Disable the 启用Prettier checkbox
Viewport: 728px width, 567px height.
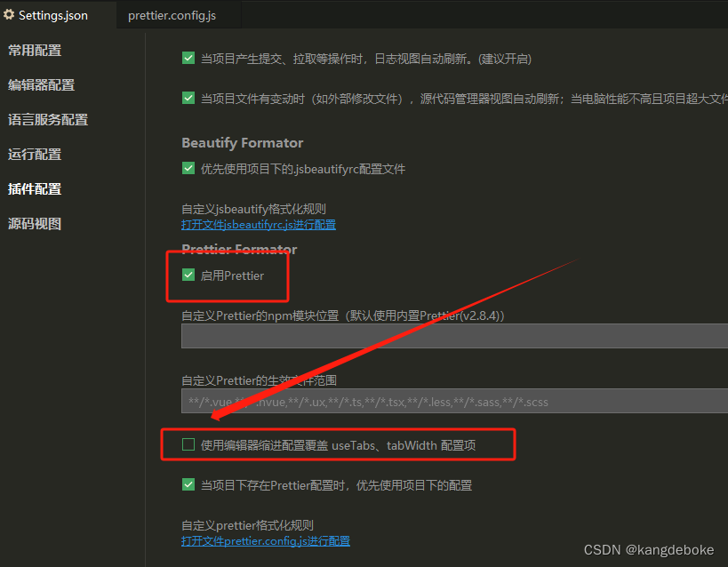188,276
